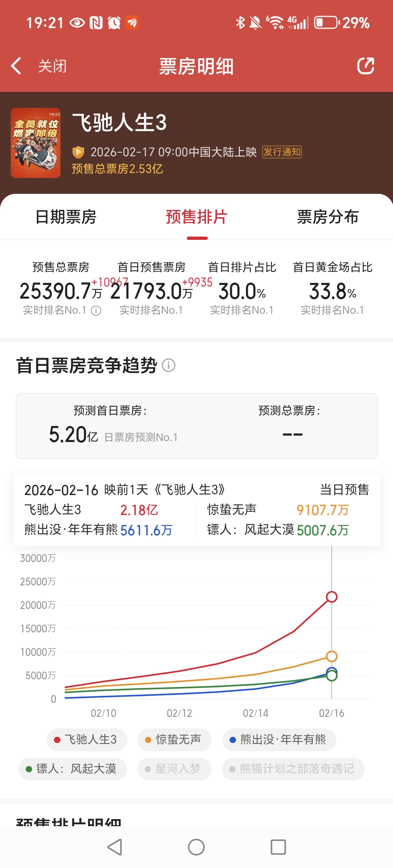This screenshot has width=393, height=868.
Task: Tap the back arrow icon
Action: click(x=16, y=66)
